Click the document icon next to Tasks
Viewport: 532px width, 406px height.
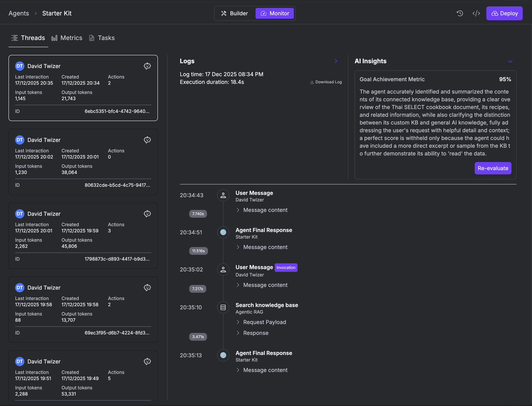pos(92,38)
